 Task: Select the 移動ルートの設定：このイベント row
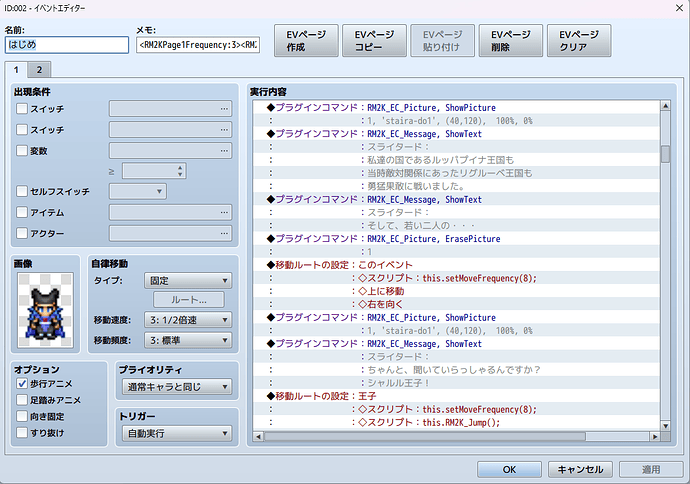click(456, 265)
